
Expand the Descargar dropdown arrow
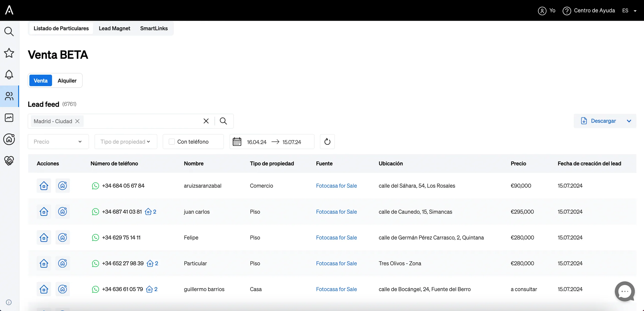point(629,121)
